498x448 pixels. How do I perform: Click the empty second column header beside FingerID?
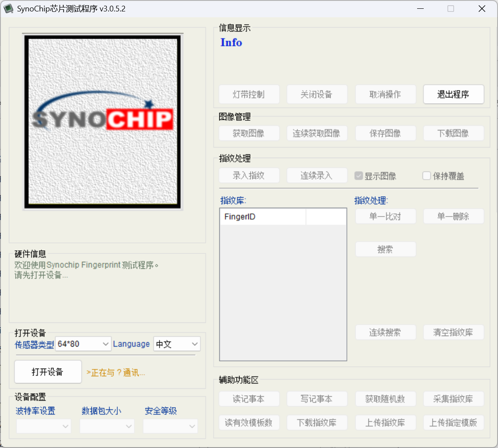tap(326, 217)
